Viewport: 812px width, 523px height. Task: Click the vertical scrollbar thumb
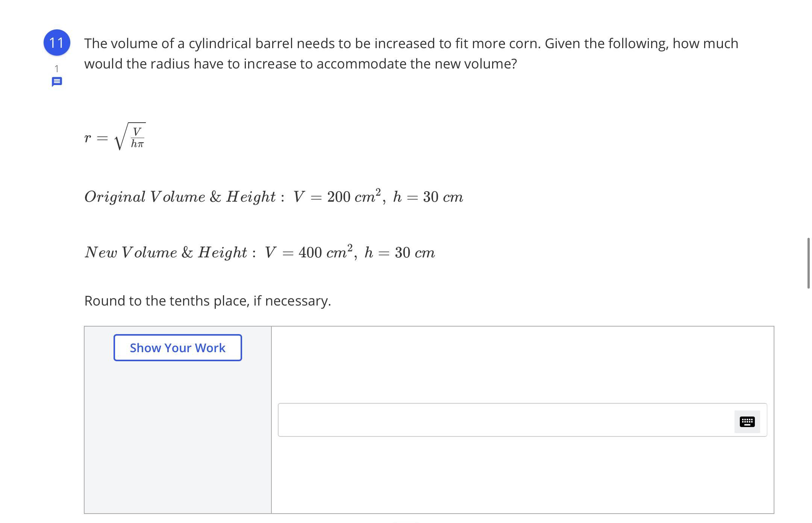point(808,263)
